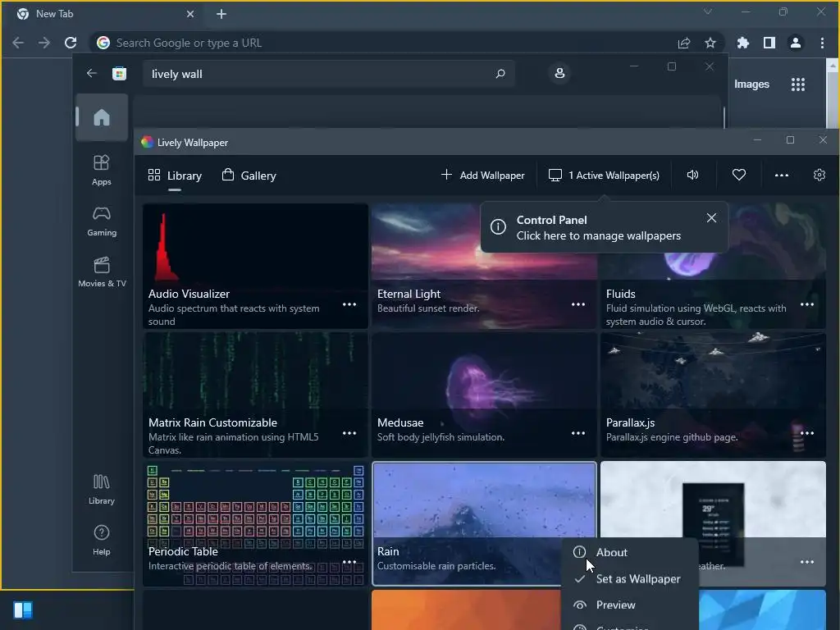Screen dimensions: 840x630
Task: Open the Lively toolbar three-dot menu
Action: (x=781, y=176)
